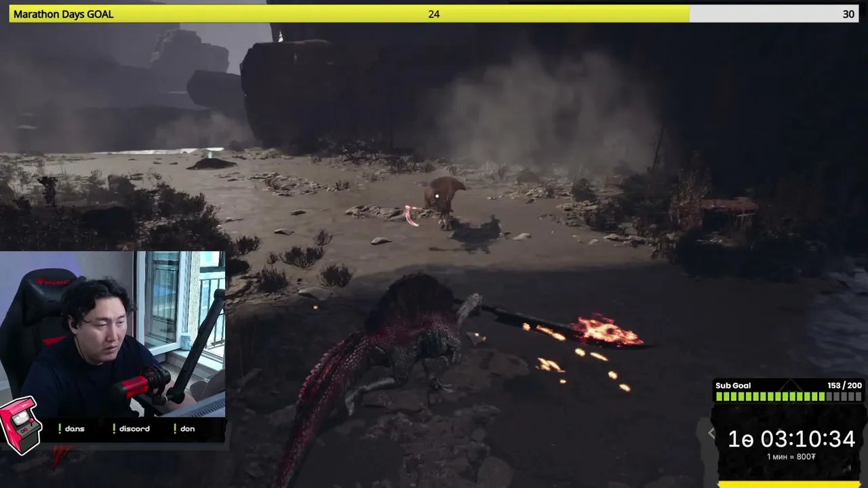
Task: Click the pink arcade machine logo
Action: 20,424
